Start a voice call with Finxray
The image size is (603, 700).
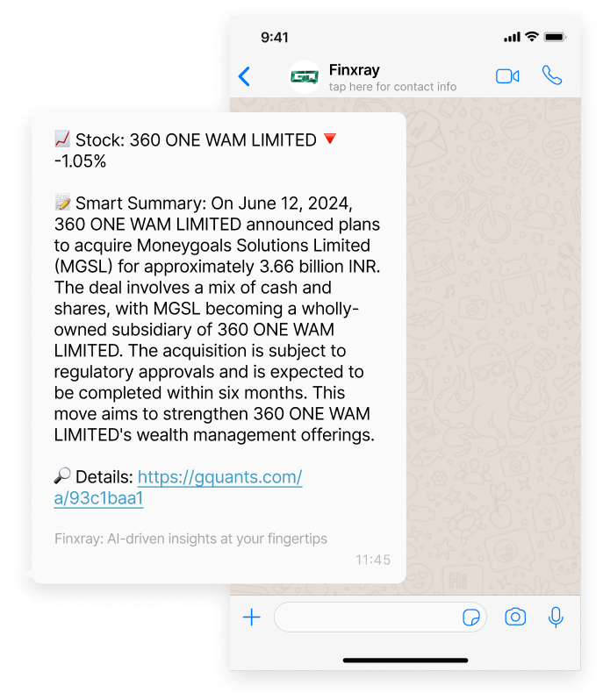pos(552,75)
